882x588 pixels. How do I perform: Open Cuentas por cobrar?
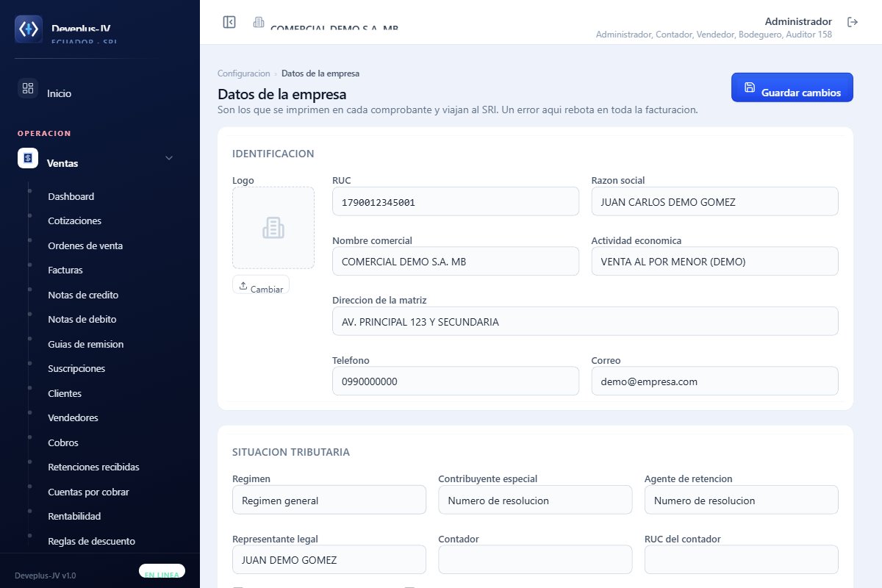point(89,492)
